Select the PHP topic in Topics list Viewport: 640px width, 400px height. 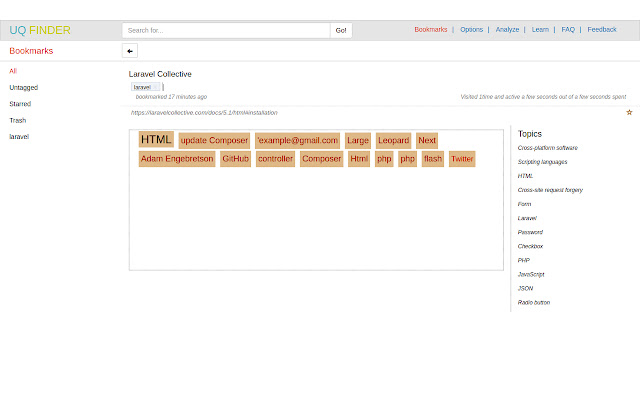pyautogui.click(x=524, y=260)
